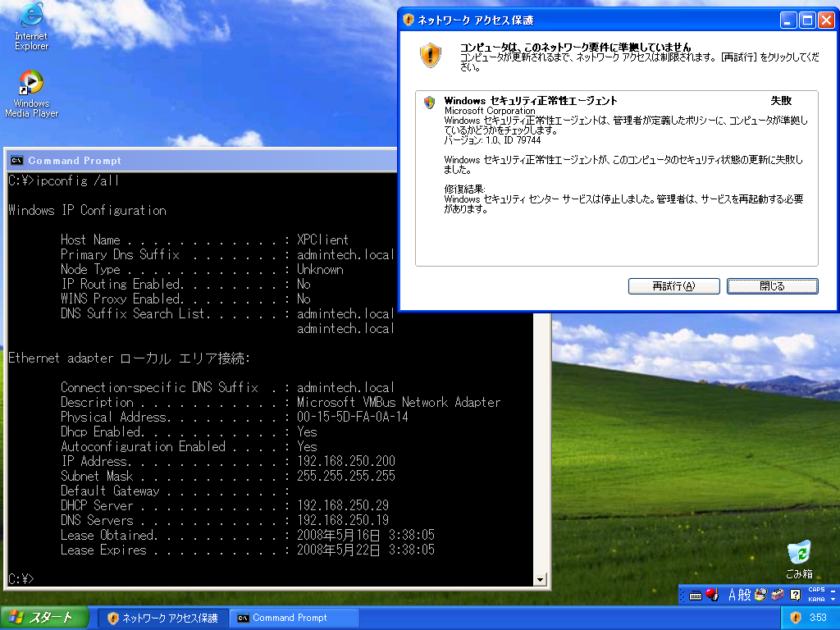Click the 失敗 status text in dialog

(781, 101)
